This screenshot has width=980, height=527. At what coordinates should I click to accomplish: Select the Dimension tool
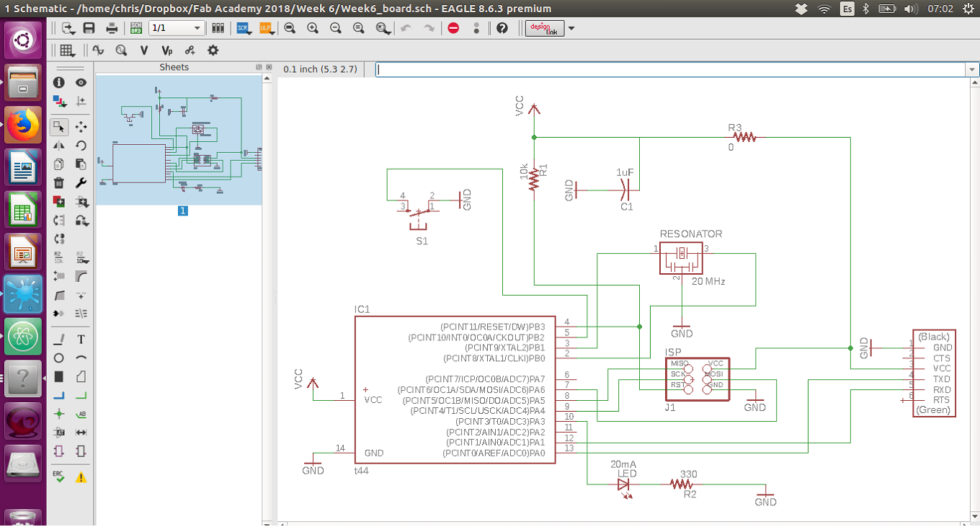point(81,433)
